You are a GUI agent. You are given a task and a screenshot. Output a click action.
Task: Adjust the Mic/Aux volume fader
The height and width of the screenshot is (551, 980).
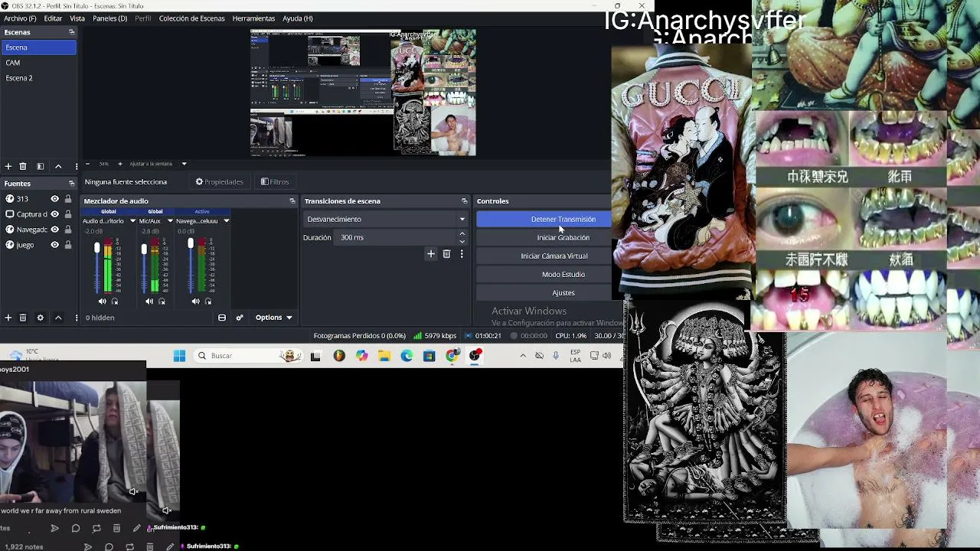click(x=144, y=249)
